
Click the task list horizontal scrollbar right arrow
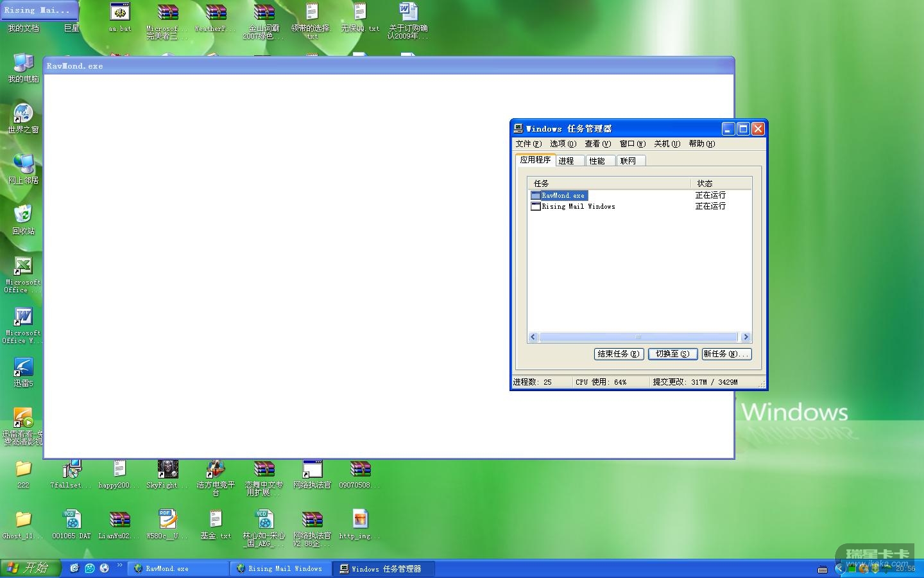pos(746,337)
